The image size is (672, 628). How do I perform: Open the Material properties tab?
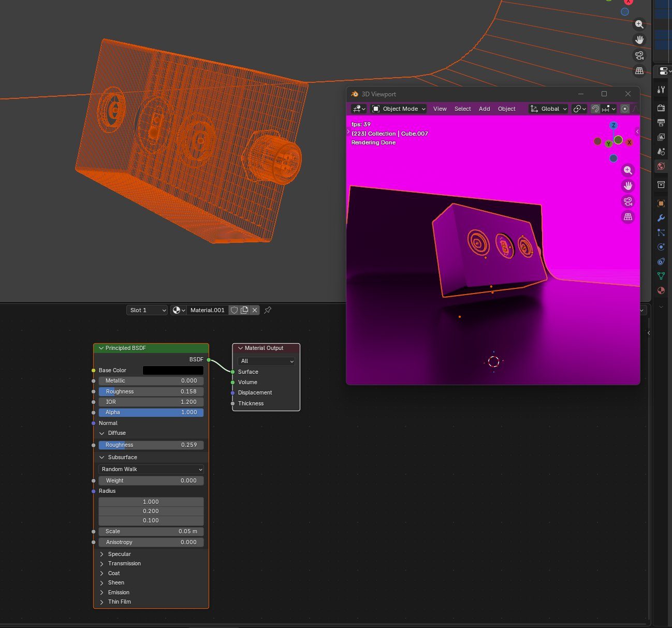click(x=661, y=290)
